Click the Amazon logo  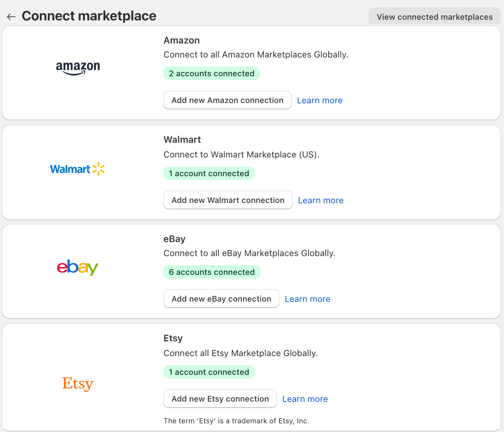click(78, 68)
